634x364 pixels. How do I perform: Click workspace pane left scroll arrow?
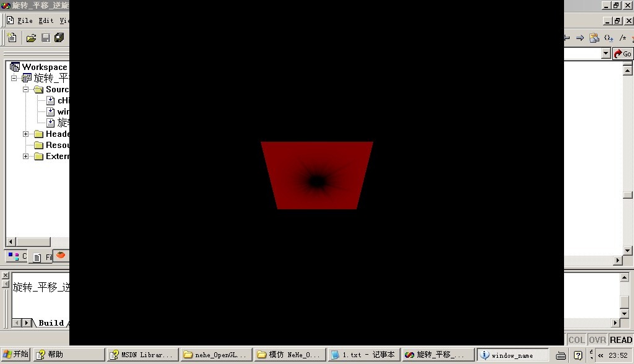[x=11, y=242]
